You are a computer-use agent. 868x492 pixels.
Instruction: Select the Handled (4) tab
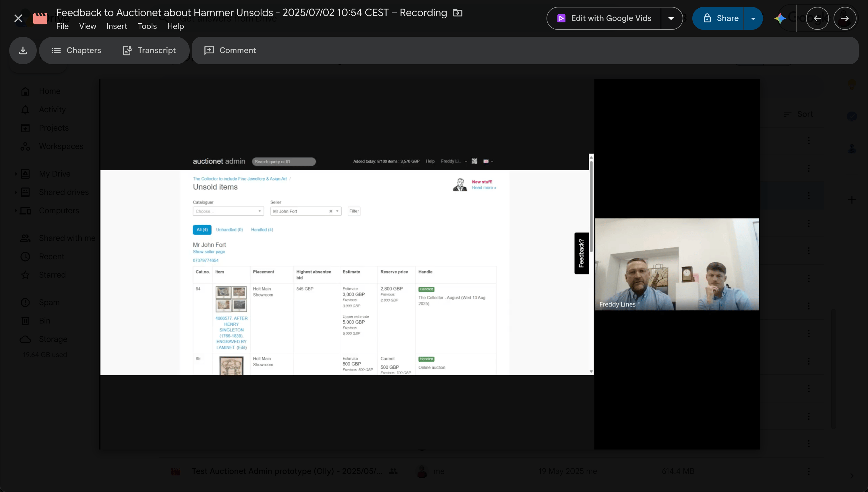click(262, 230)
